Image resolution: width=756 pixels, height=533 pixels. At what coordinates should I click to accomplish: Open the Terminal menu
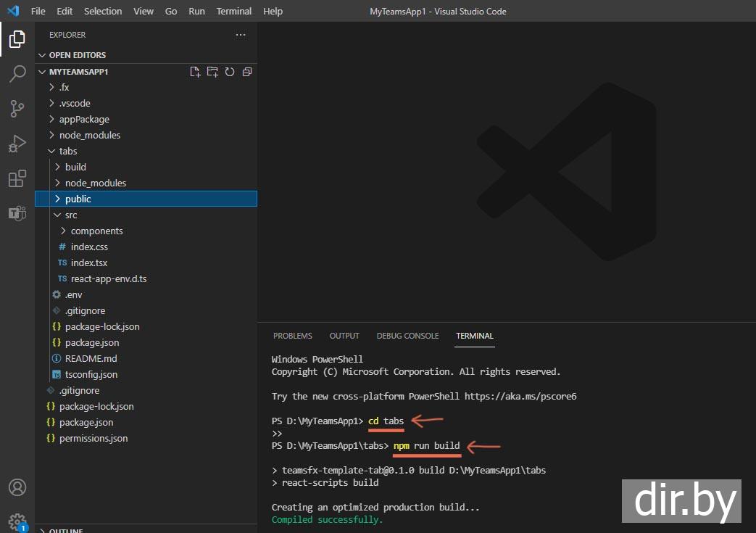pos(234,11)
